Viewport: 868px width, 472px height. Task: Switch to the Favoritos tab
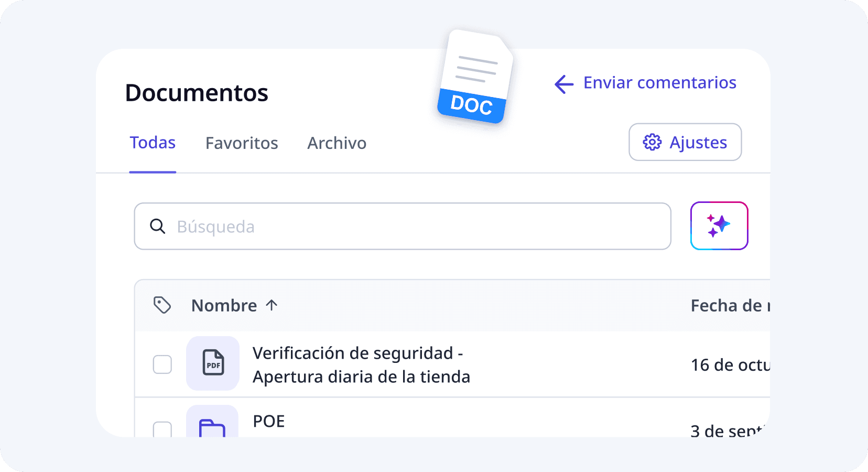pyautogui.click(x=242, y=143)
